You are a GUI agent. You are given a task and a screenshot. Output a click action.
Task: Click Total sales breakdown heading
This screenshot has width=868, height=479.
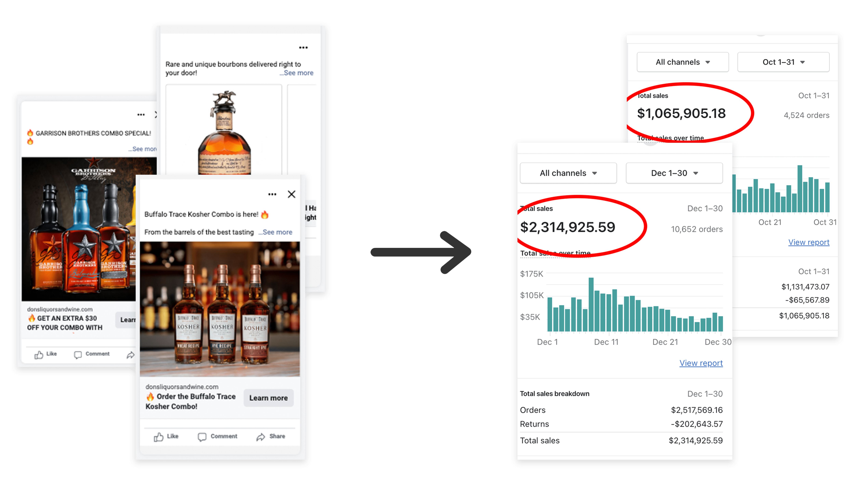pos(555,394)
